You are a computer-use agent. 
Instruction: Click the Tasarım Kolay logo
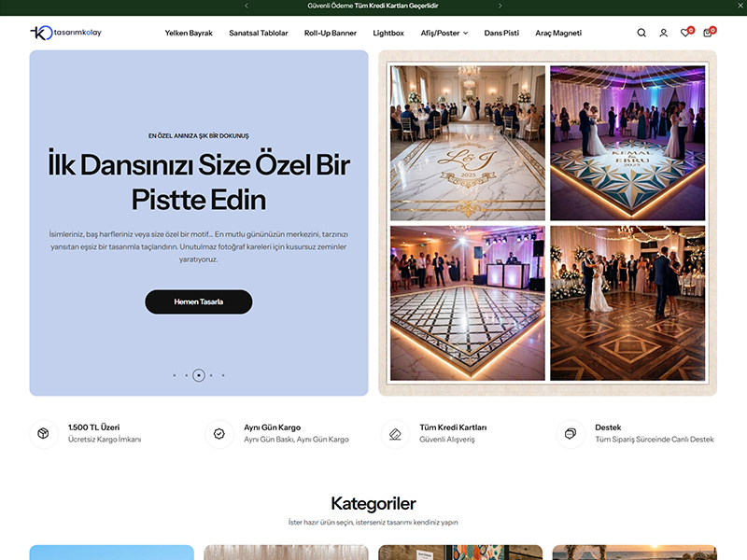65,33
